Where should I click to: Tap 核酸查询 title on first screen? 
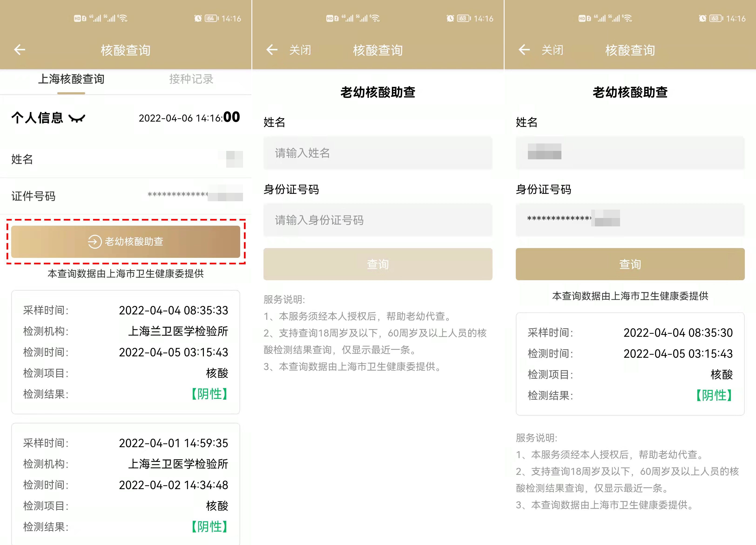(126, 50)
